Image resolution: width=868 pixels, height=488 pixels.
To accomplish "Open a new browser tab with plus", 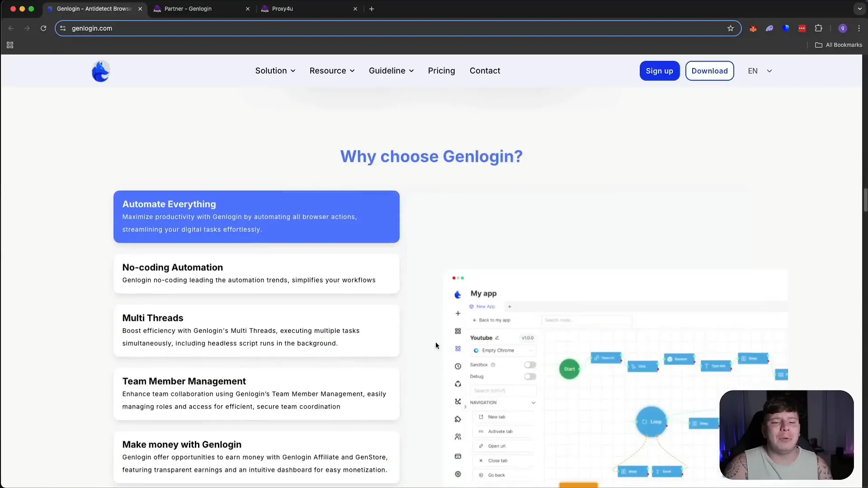I will [x=372, y=9].
